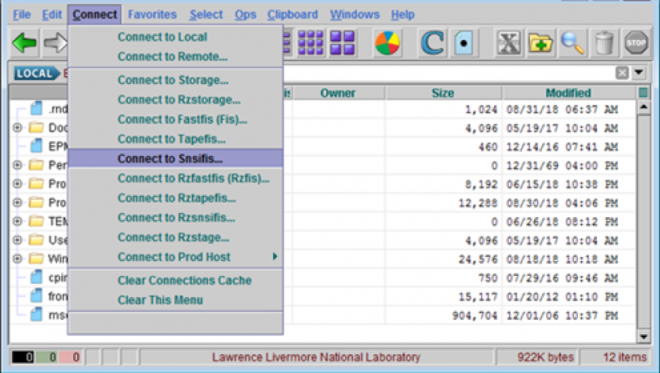Viewport: 660px width, 373px height.
Task: Choose Connect to Fastfis (Fis)...
Action: [176, 120]
